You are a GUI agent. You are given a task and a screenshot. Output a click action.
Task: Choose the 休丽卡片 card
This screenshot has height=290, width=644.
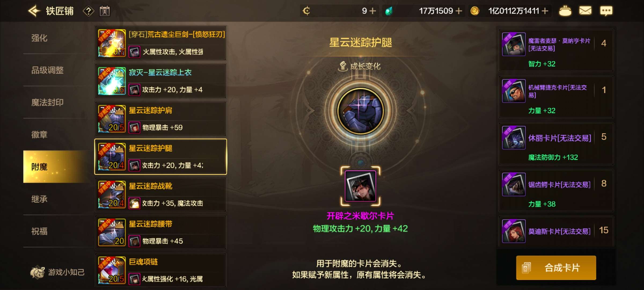tap(556, 144)
